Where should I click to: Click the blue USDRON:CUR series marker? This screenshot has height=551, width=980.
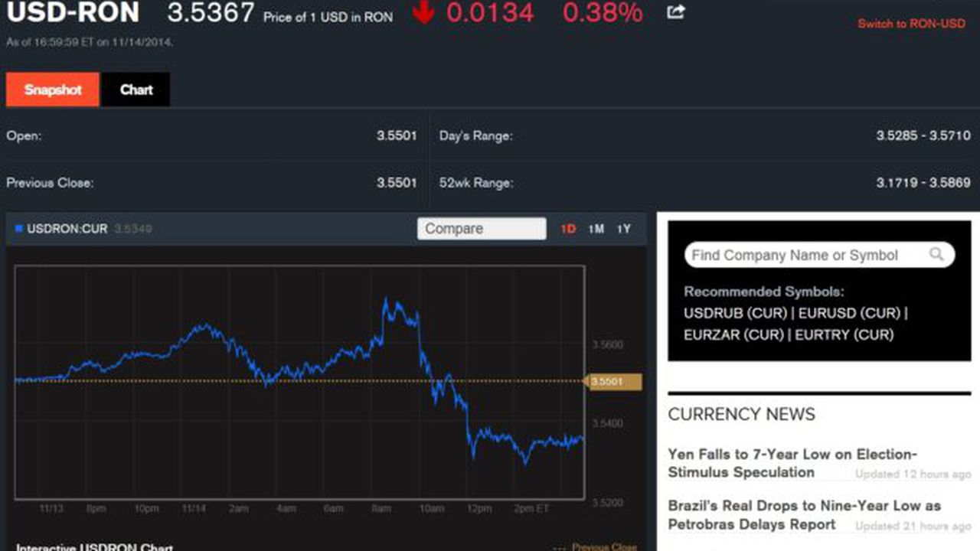[x=19, y=228]
